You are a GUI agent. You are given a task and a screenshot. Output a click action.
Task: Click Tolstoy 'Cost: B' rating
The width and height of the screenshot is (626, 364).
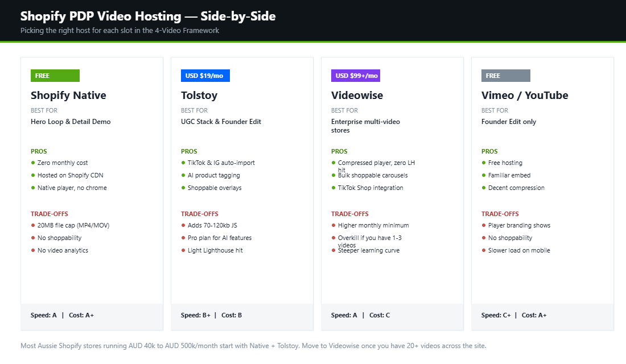[x=232, y=315]
